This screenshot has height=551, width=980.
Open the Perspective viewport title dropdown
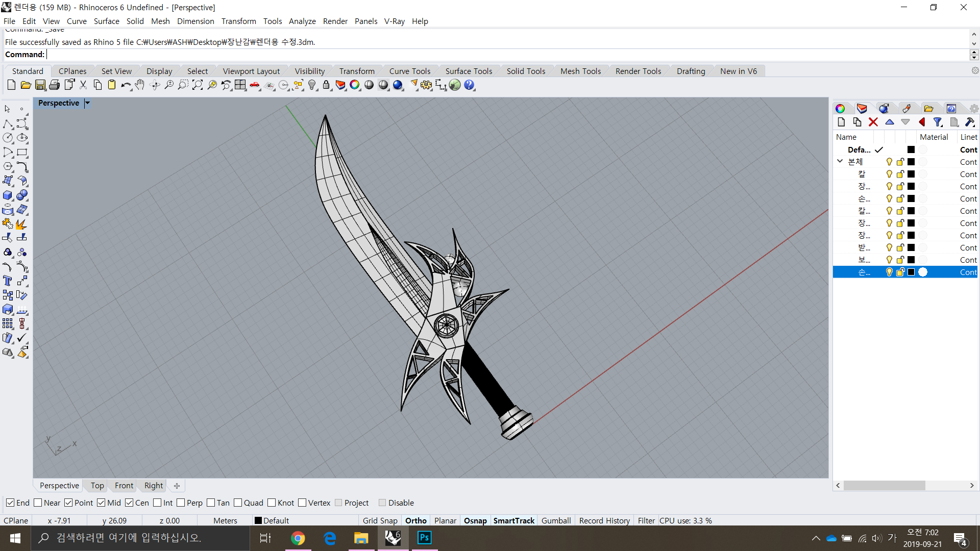(x=87, y=103)
